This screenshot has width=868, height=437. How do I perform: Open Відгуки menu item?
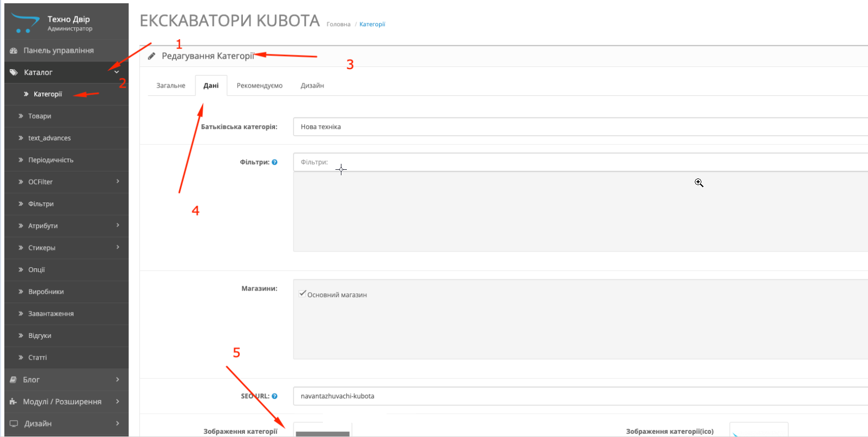click(x=66, y=336)
